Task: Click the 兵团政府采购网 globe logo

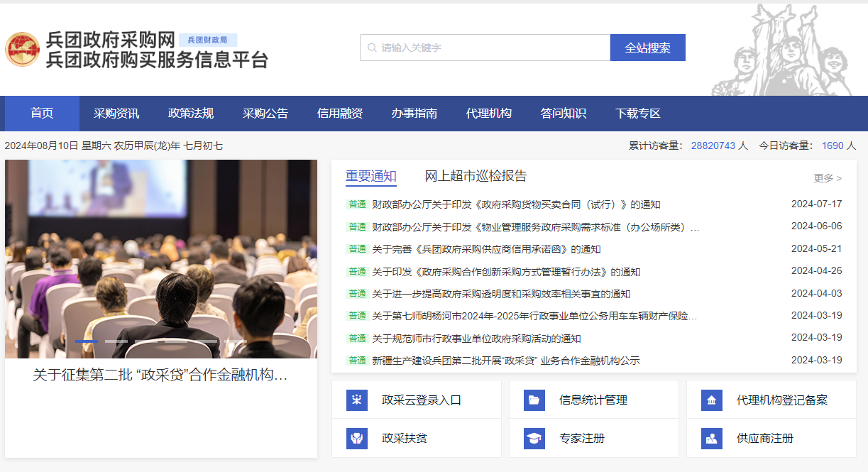Action: [x=23, y=48]
